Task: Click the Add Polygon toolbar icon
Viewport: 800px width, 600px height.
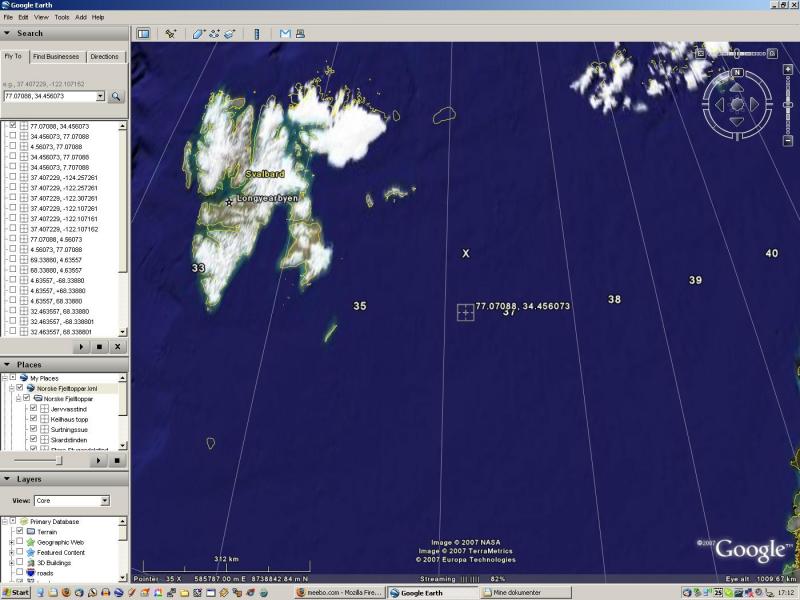Action: pyautogui.click(x=199, y=33)
